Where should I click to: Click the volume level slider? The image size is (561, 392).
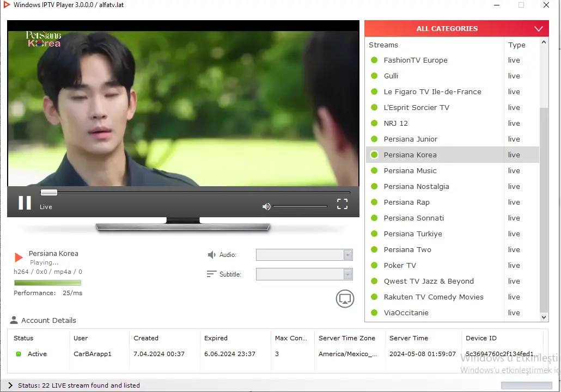click(300, 206)
